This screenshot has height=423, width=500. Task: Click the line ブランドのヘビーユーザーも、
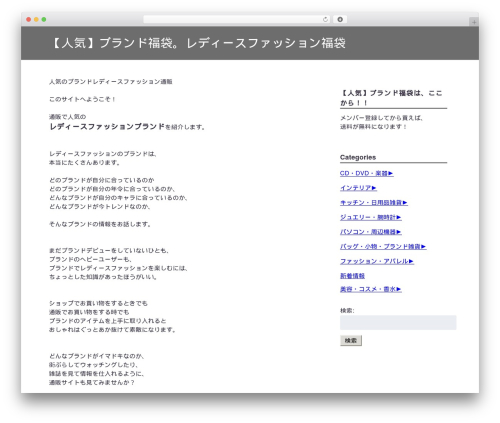[x=90, y=259]
